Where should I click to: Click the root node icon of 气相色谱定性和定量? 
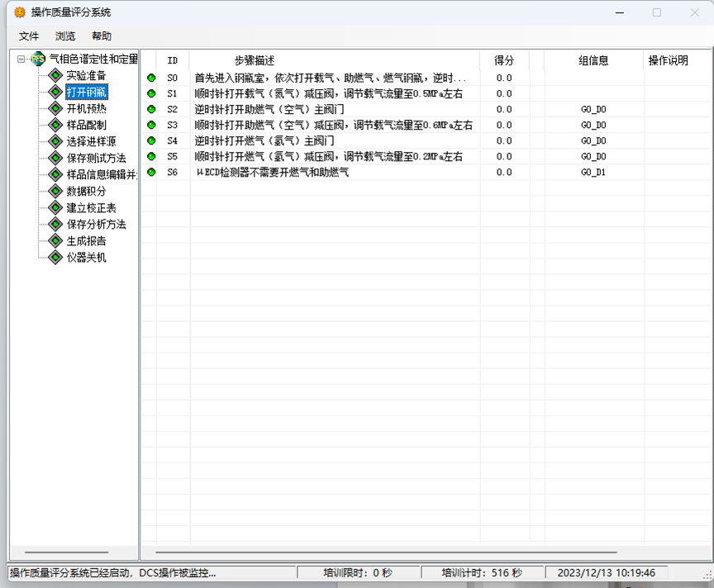[38, 59]
